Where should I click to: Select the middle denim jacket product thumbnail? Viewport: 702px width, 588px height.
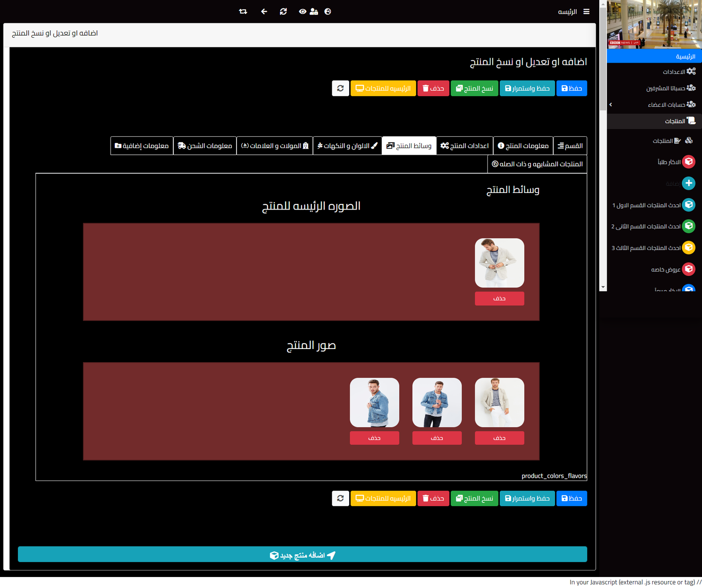click(437, 403)
